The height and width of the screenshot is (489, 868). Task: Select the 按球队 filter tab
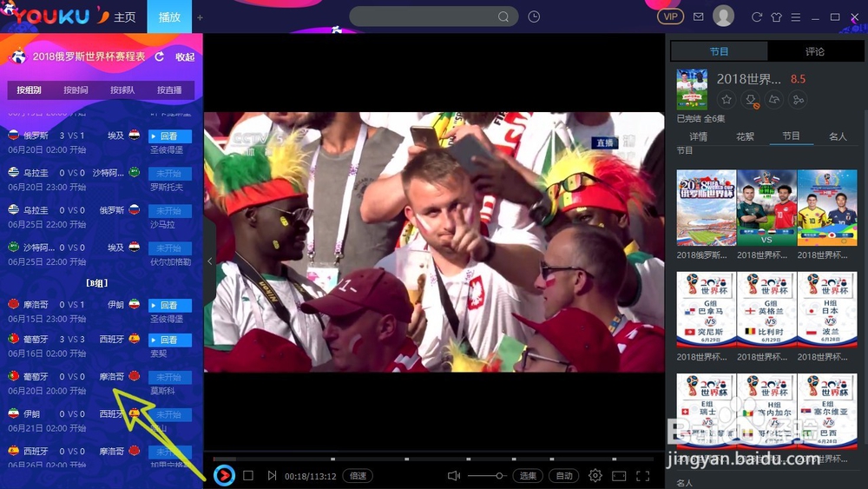click(122, 89)
